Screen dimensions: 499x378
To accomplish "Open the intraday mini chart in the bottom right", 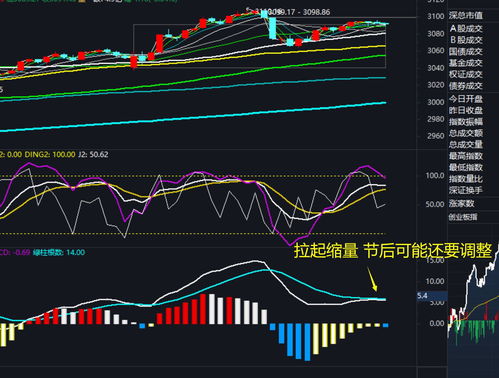I will (x=473, y=300).
